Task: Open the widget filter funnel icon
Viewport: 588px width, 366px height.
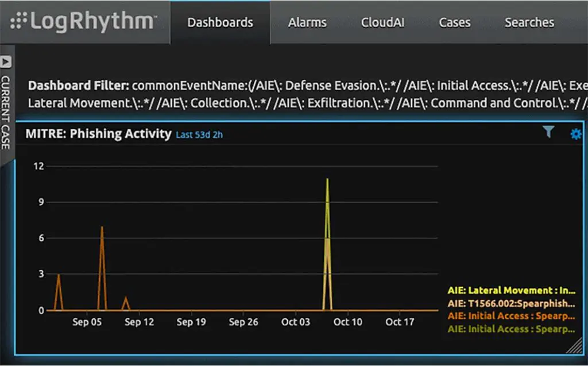Action: point(548,133)
